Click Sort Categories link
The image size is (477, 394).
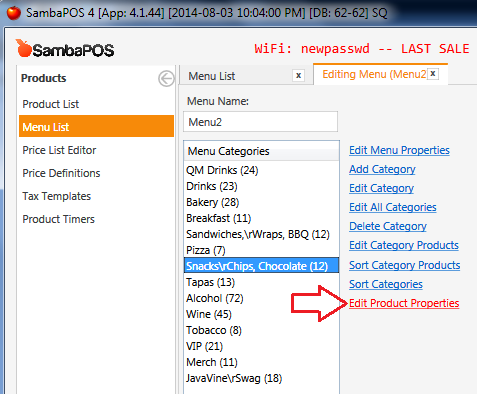[386, 284]
